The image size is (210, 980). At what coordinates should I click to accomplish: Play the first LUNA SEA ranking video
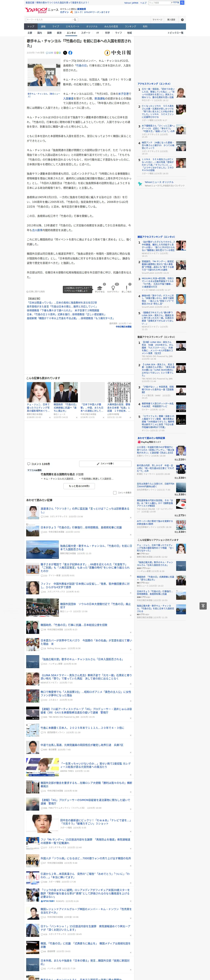tap(181, 345)
